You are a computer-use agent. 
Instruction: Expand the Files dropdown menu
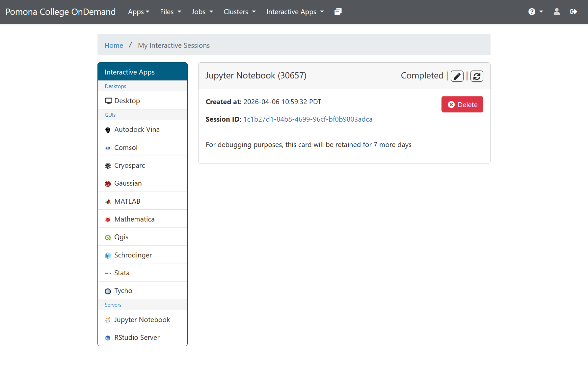click(x=171, y=12)
